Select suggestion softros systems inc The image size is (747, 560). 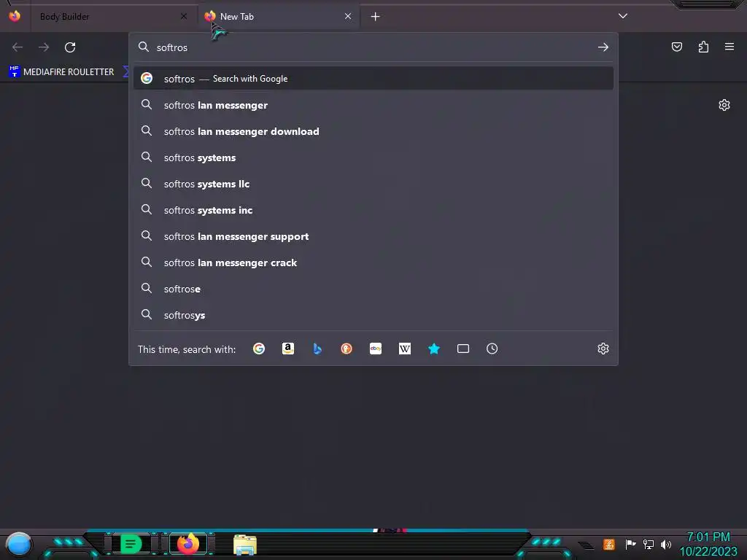(x=373, y=210)
